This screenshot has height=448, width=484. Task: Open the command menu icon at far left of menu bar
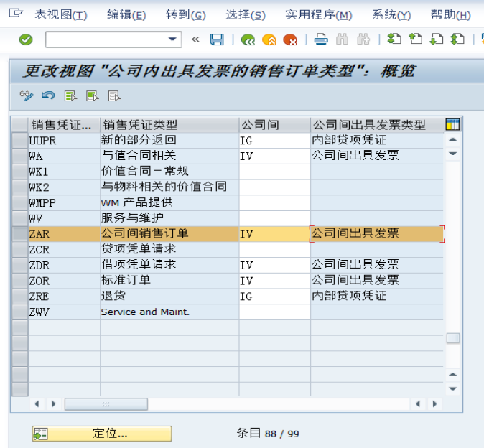point(16,13)
